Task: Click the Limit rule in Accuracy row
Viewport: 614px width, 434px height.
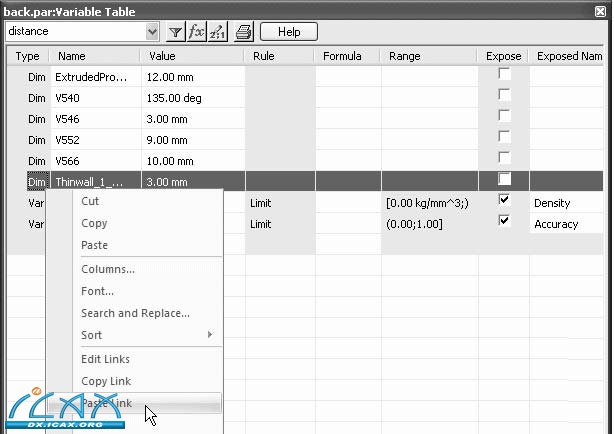Action: (x=280, y=224)
